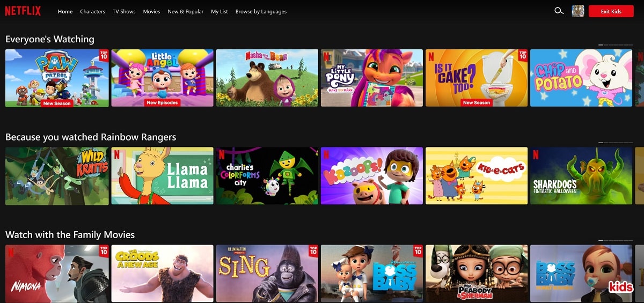Image resolution: width=644 pixels, height=303 pixels.
Task: Open the My Little Pony thumbnail
Action: click(x=372, y=78)
